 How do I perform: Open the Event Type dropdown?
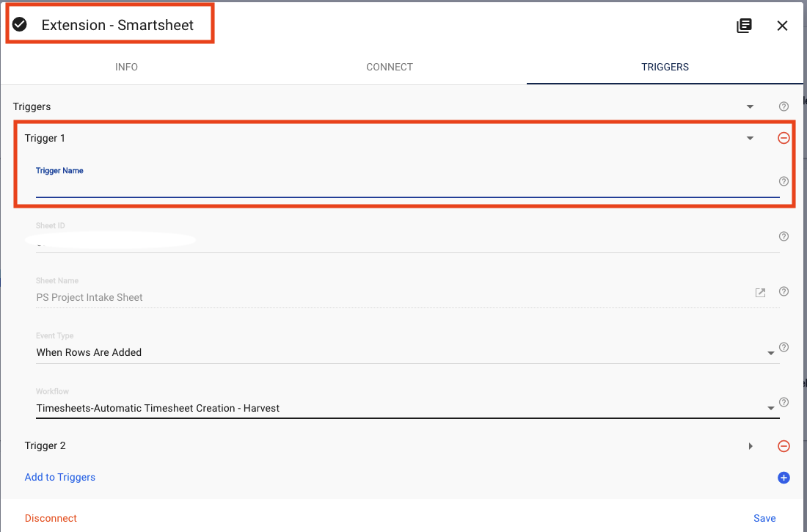point(407,353)
